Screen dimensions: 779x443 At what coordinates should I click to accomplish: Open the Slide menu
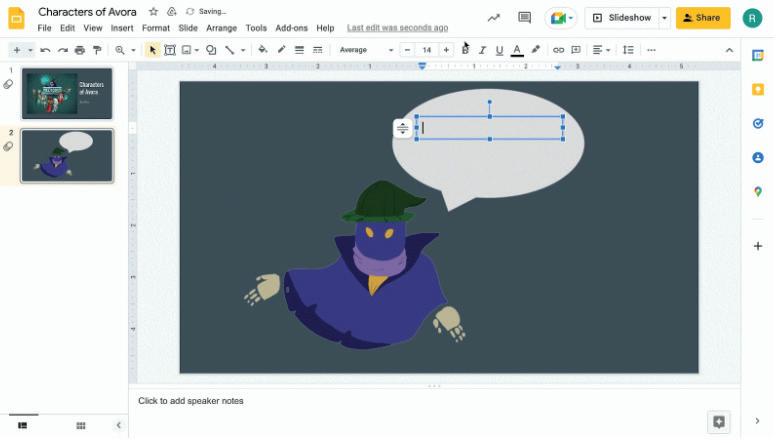(188, 28)
